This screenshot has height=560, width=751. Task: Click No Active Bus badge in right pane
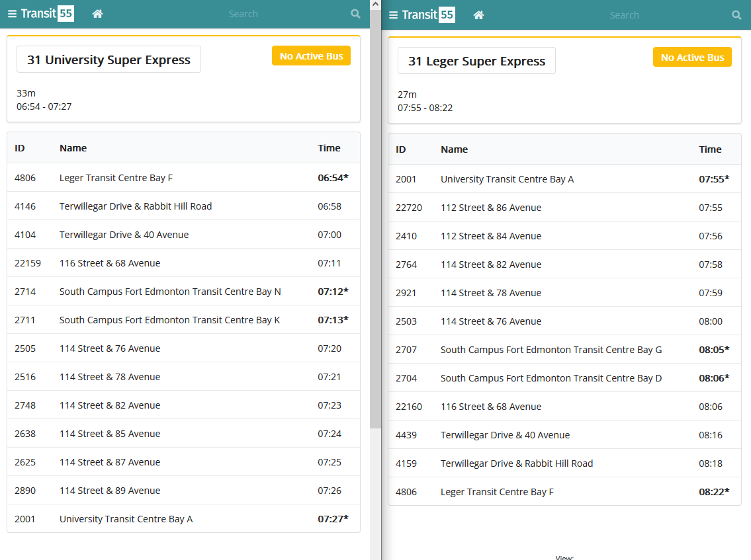[692, 58]
